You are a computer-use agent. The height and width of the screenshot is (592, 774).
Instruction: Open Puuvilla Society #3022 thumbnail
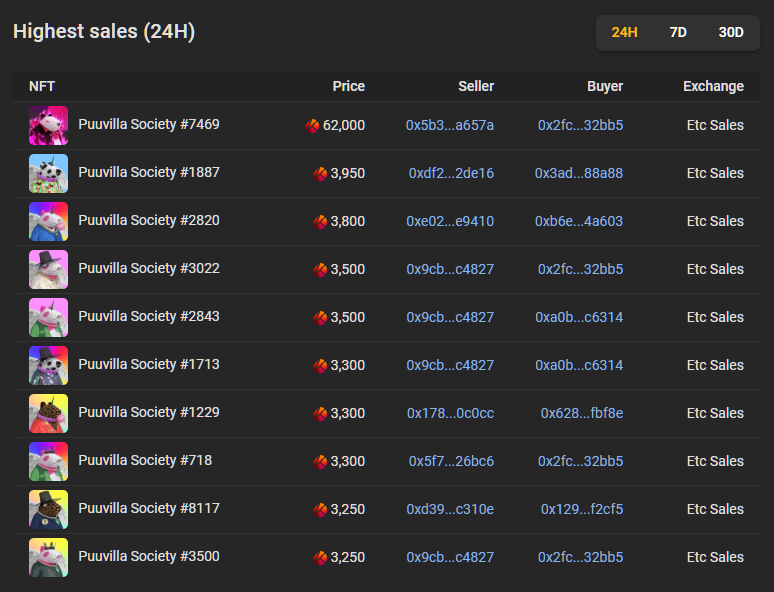coord(48,269)
